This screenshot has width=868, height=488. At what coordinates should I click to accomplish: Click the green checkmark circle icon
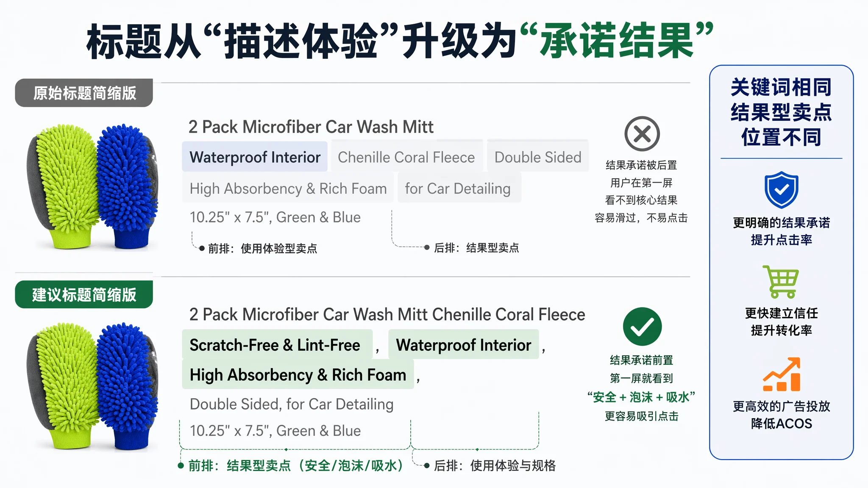click(x=642, y=327)
